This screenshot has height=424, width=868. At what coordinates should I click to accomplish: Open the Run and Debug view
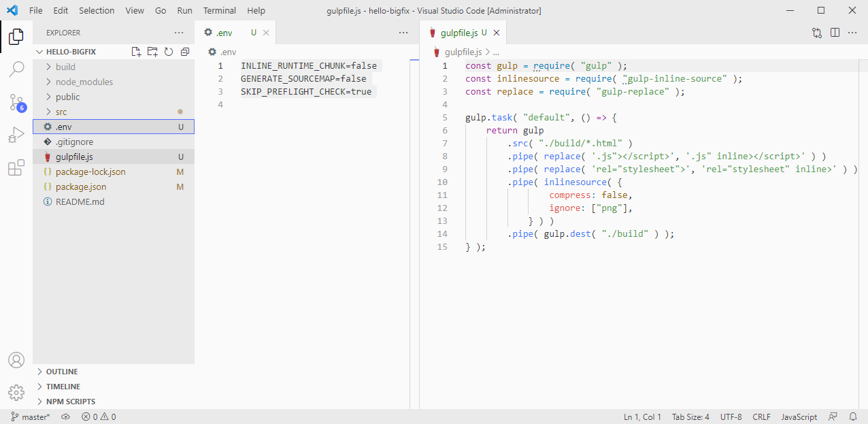point(16,135)
